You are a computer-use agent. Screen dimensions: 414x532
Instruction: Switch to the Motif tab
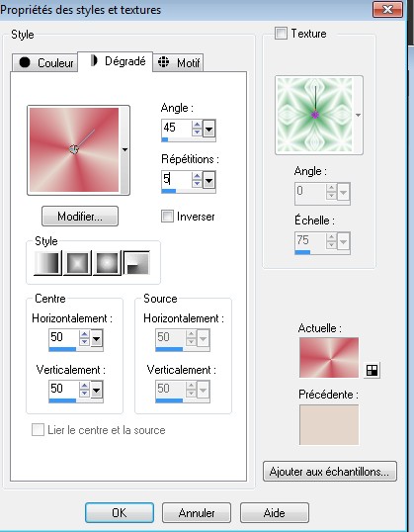point(179,62)
